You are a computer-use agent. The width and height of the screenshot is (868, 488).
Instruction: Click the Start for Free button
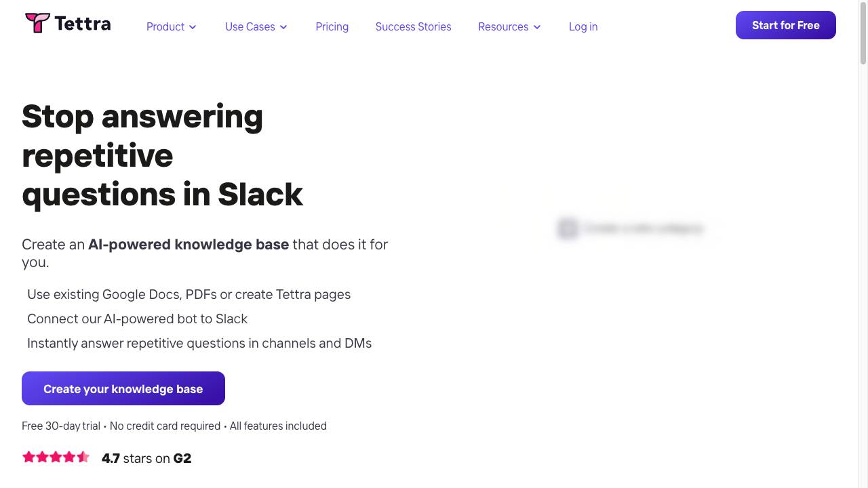tap(786, 25)
